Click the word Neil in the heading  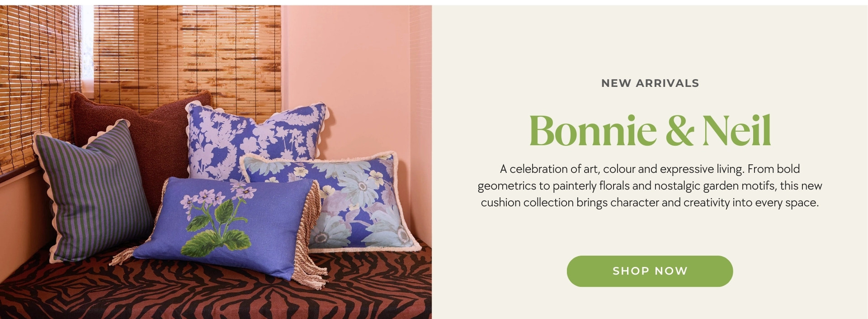[736, 130]
